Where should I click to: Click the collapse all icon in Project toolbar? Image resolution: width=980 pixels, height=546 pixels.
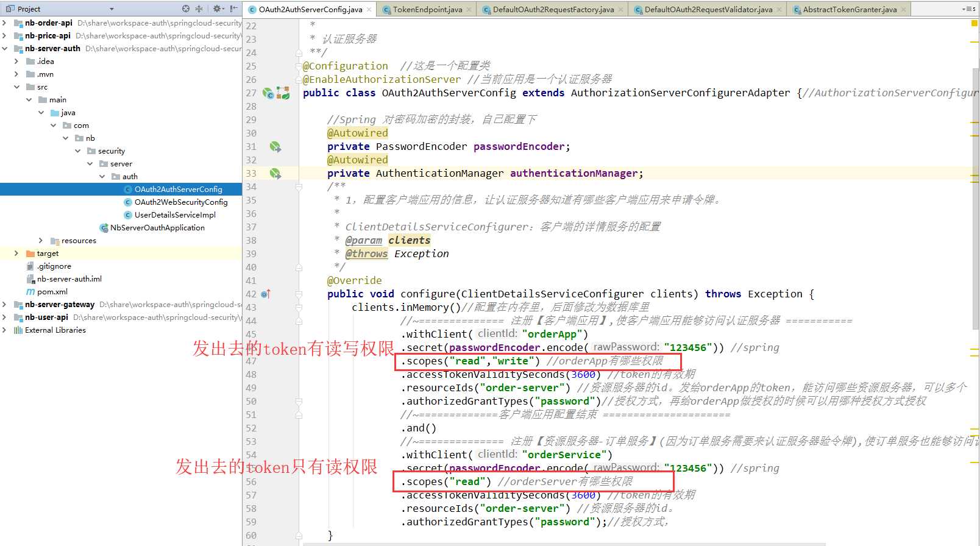click(x=199, y=9)
